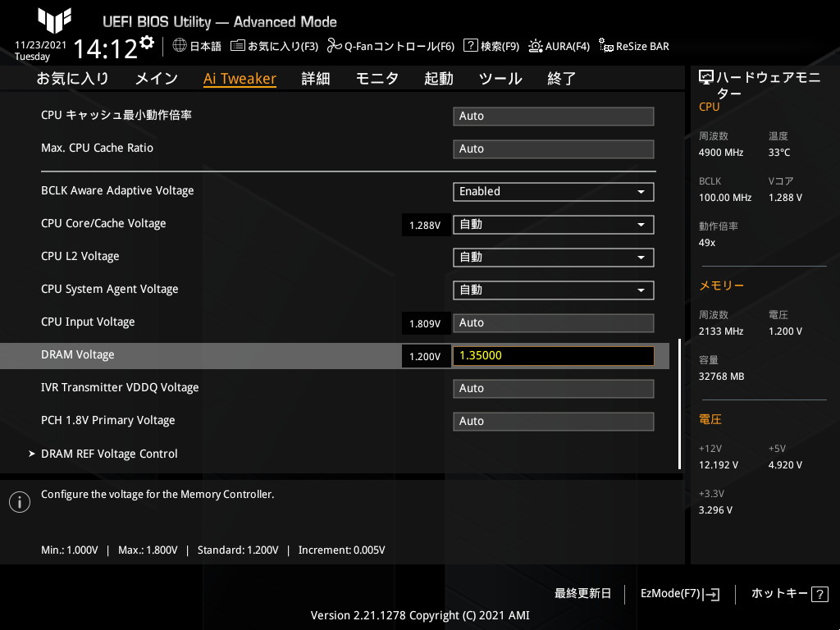
Task: Open the 終了 tab
Action: pos(561,79)
